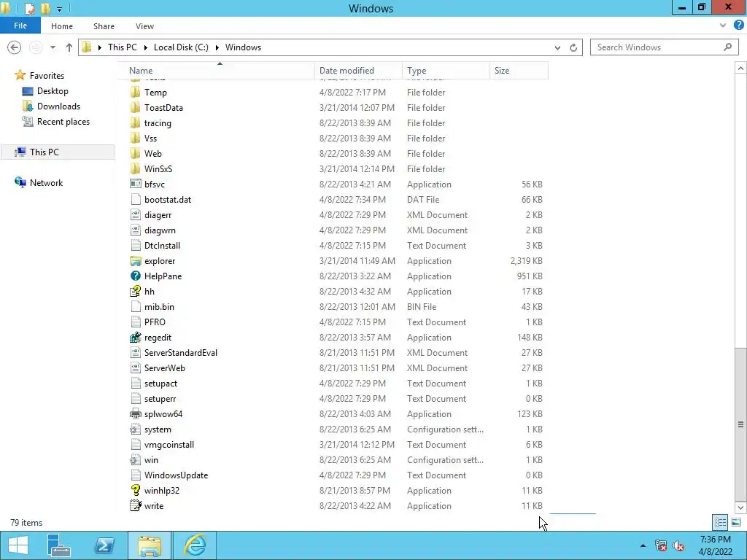The image size is (747, 560).
Task: Expand the This PC breadcrumb arrow
Action: (x=144, y=47)
